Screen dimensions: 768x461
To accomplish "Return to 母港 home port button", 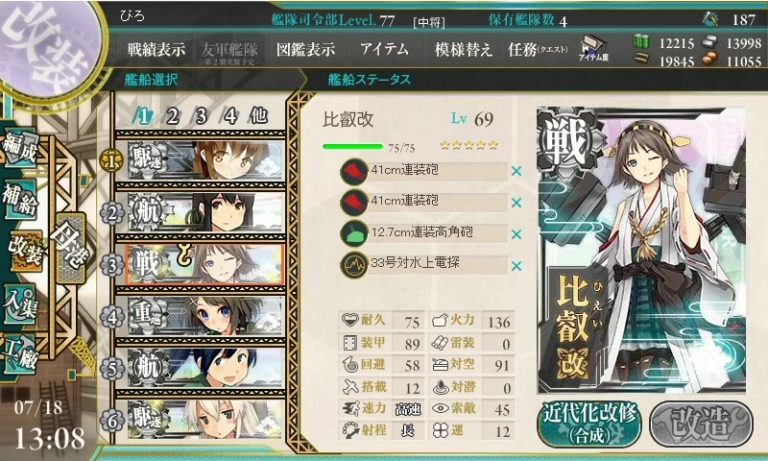I will [72, 248].
